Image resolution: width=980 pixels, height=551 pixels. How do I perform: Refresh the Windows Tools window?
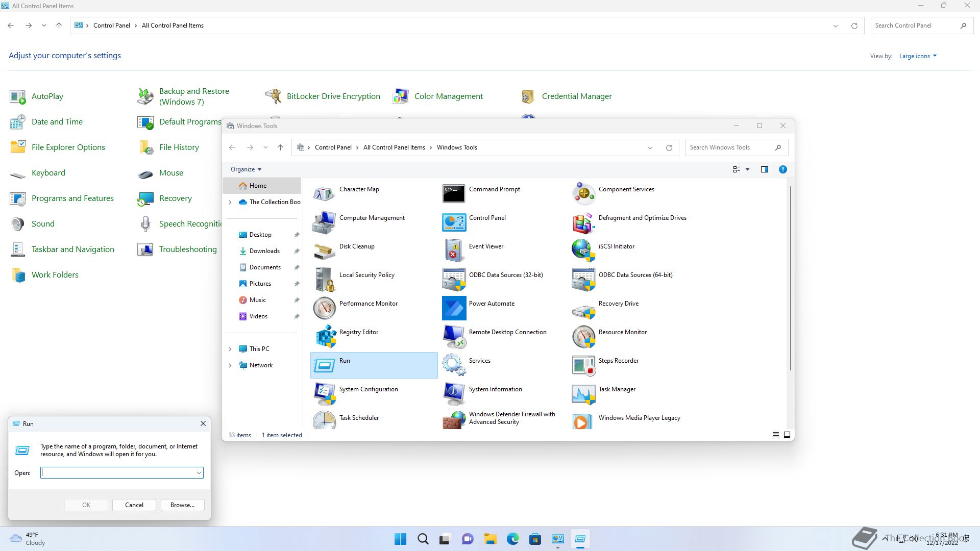[669, 147]
